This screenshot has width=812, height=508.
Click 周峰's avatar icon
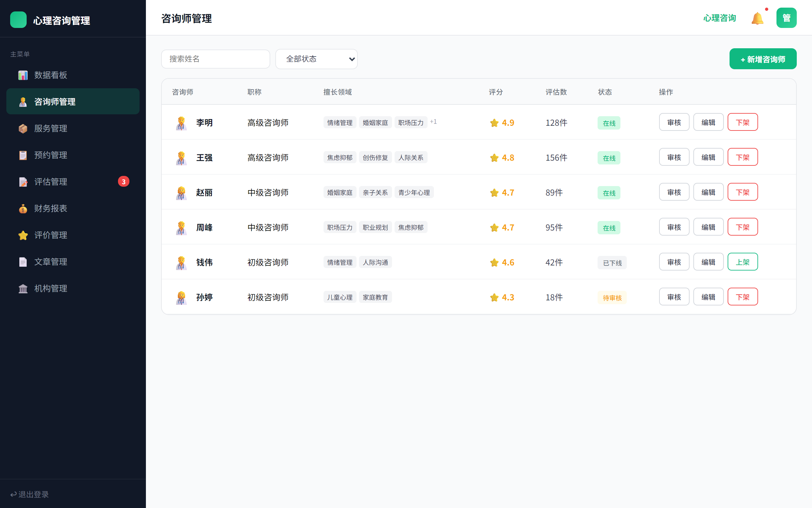[x=181, y=228]
